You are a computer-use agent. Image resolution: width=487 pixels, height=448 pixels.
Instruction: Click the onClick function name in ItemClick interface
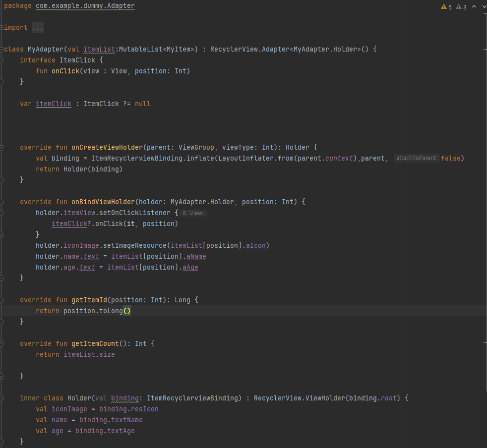pos(65,71)
